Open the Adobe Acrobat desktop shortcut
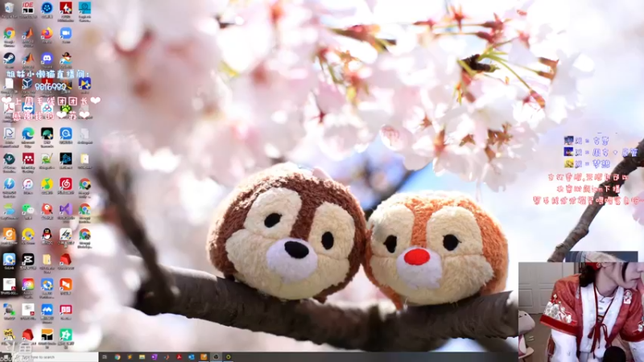Image resolution: width=644 pixels, height=362 pixels. (x=9, y=109)
